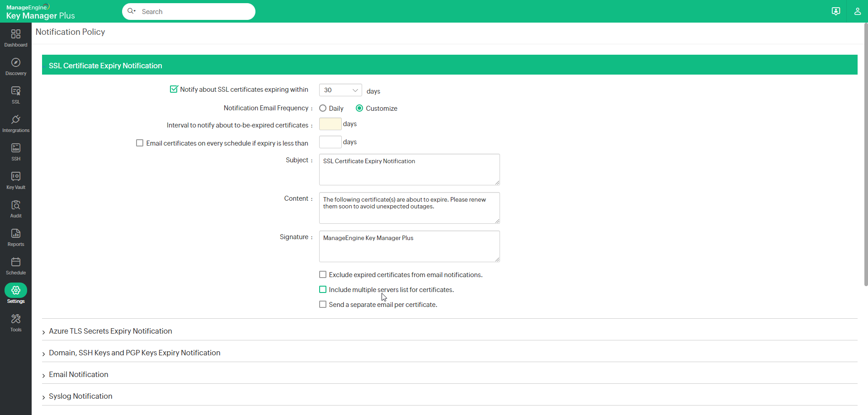Click the Notification Policy page title
The image size is (868, 415).
coord(70,32)
